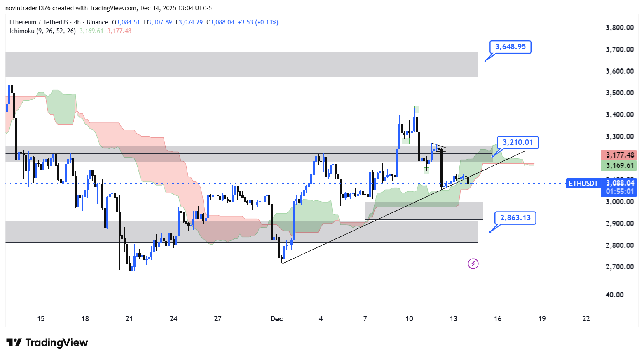Select the 3,648.95 price callout label
Image resolution: width=644 pixels, height=358 pixels.
pos(510,47)
